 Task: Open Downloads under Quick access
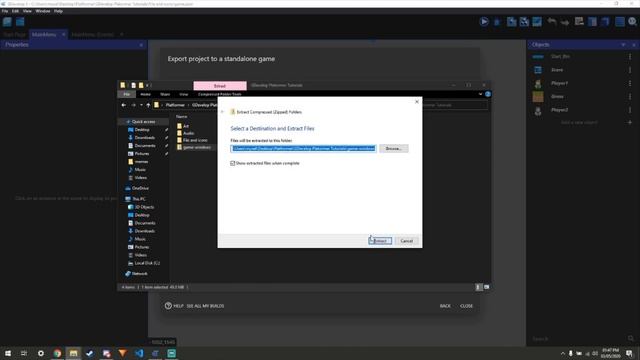coord(144,138)
